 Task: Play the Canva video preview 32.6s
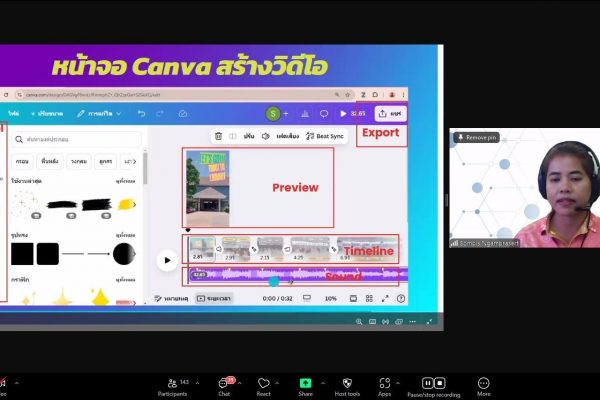point(352,114)
